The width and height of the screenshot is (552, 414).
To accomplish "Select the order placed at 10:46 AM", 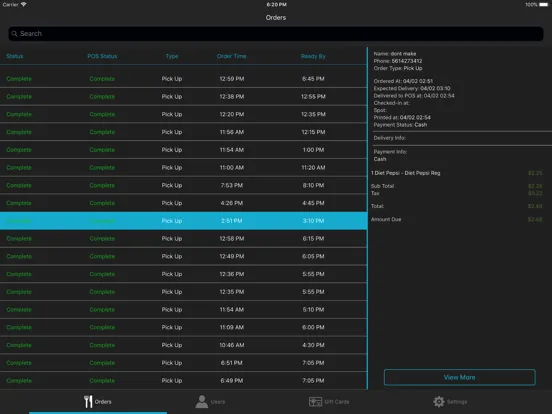I will (x=183, y=345).
